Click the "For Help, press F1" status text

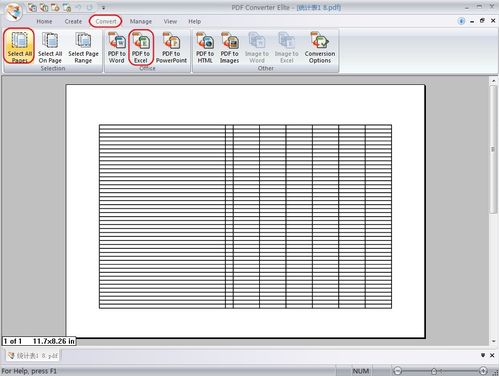29,371
